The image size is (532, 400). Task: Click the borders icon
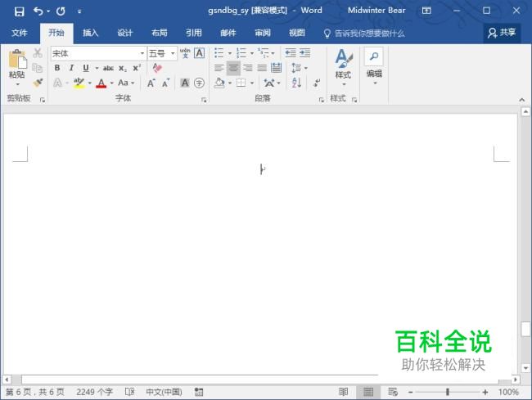(241, 83)
